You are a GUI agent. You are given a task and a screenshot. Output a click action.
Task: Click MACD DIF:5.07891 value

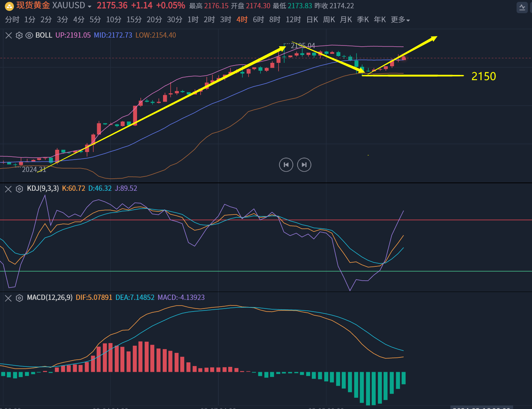(94, 298)
